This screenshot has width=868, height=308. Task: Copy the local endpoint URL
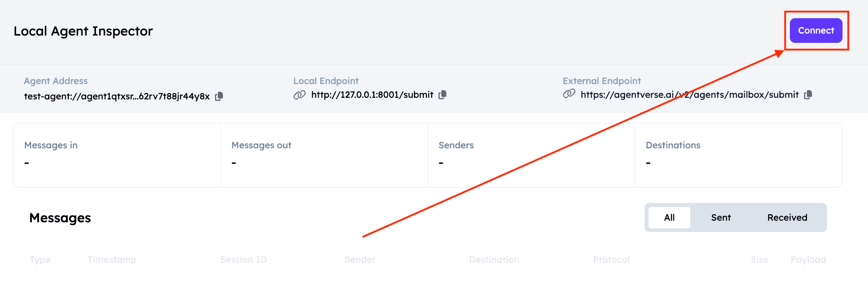[x=443, y=95]
